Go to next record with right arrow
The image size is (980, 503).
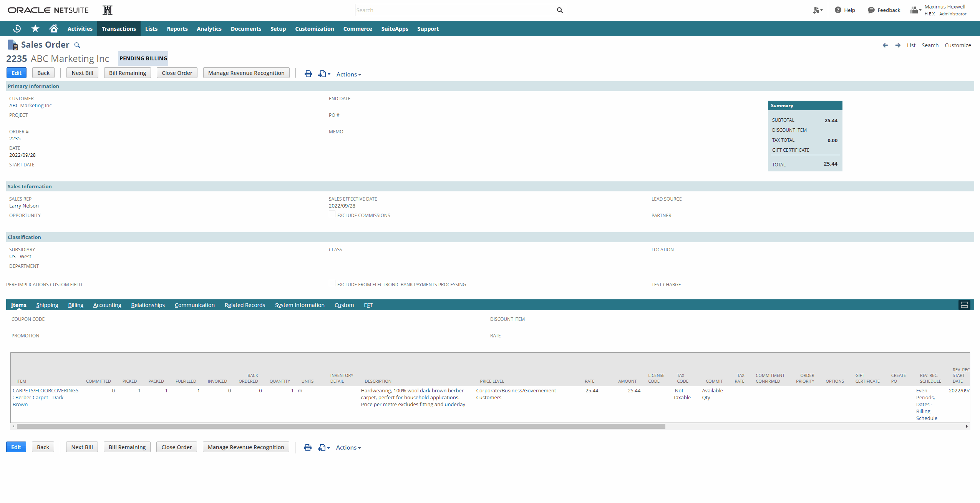point(898,45)
